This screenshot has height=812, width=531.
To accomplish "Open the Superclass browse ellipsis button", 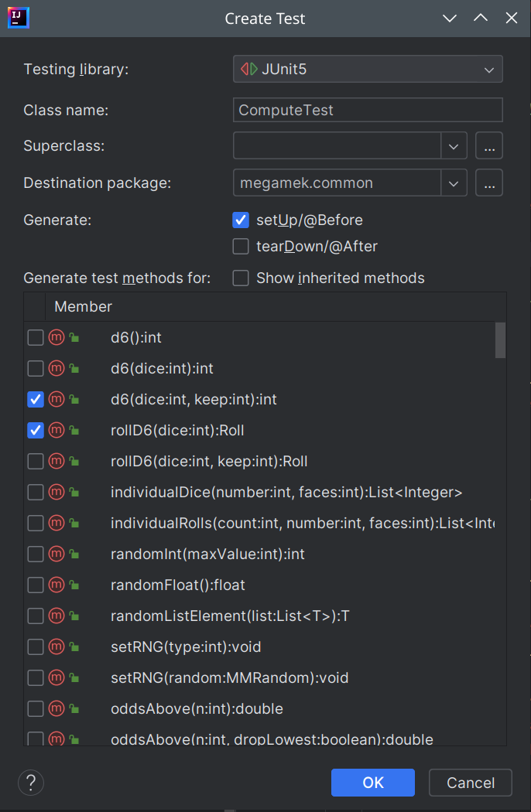I will [x=489, y=145].
